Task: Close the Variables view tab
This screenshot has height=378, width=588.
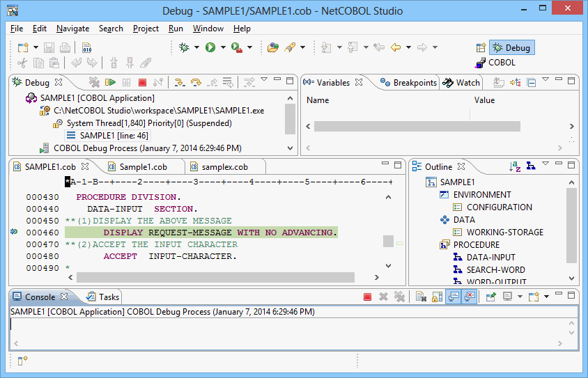Action: (359, 82)
